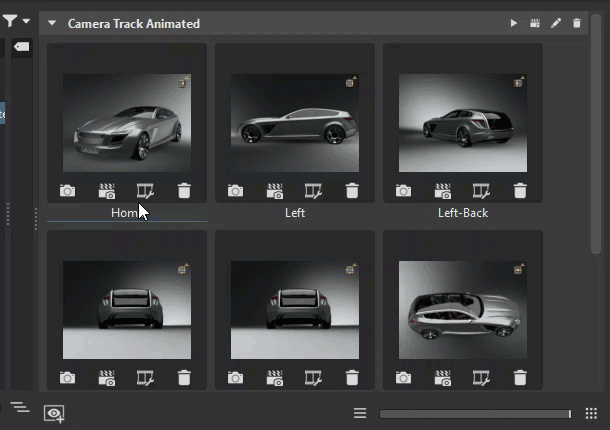Click the clapperboard icon in track header

tap(535, 23)
